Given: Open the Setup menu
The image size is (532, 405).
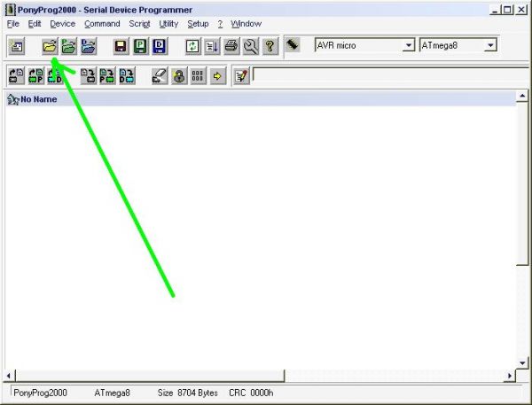Looking at the screenshot, I should pos(198,24).
